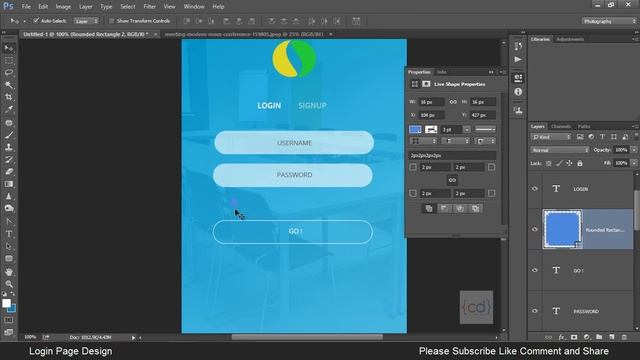The image size is (640, 360).
Task: Switch to the Paths tab
Action: 584,126
